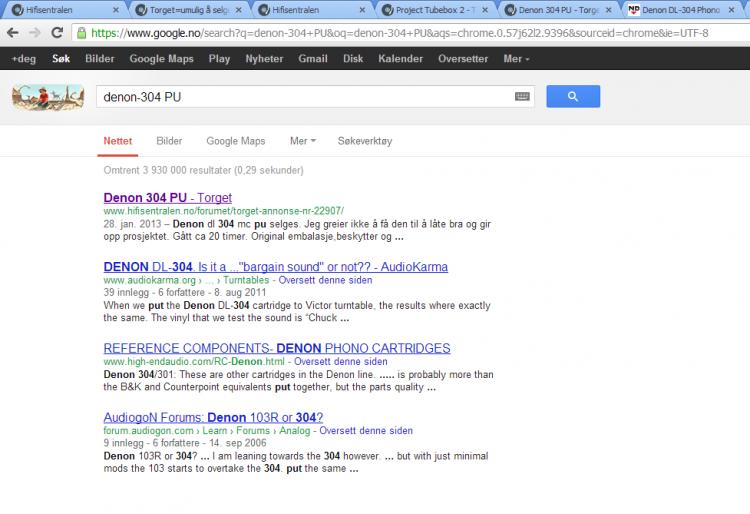This screenshot has width=750, height=514.
Task: Open the on-screen keyboard icon in search box
Action: [522, 97]
